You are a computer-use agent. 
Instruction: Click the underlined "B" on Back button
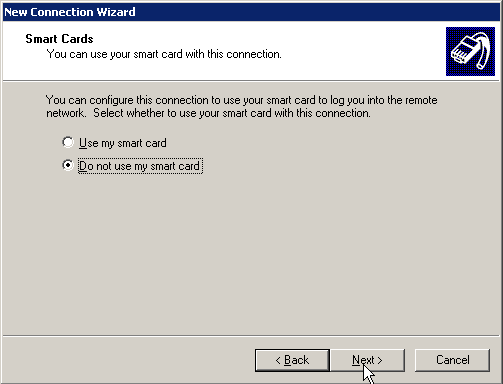click(x=288, y=360)
